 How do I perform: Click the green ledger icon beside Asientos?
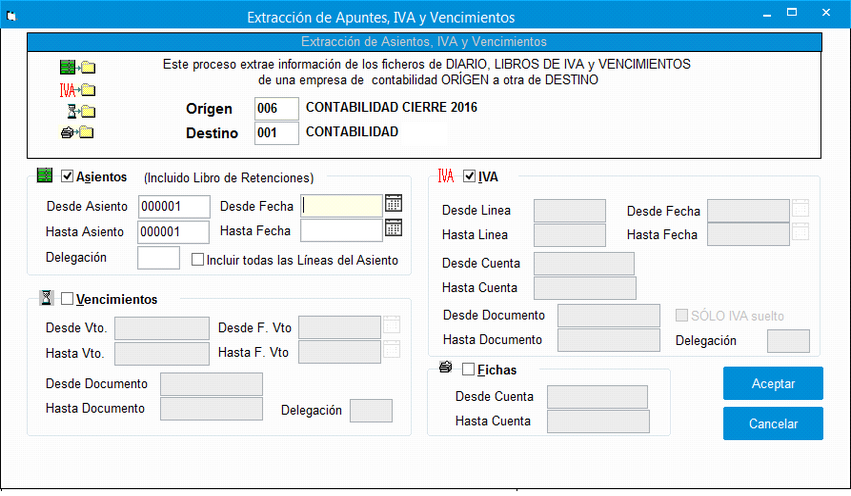click(45, 175)
